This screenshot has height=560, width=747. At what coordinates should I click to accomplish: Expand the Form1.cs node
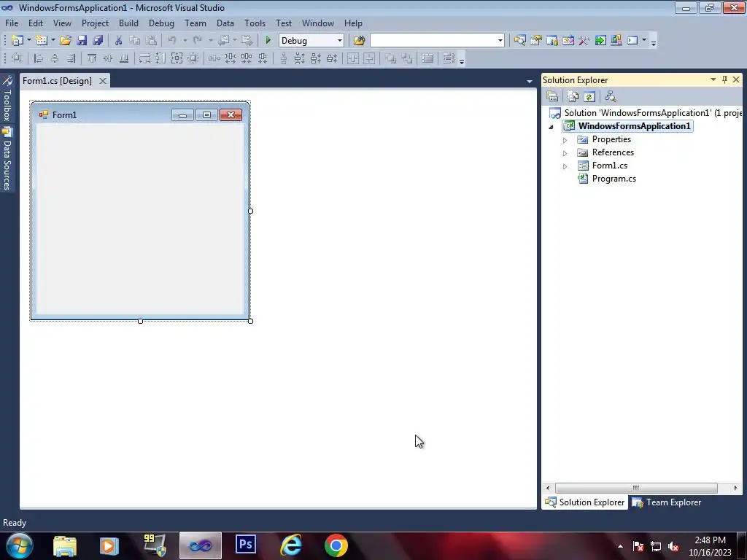(565, 166)
